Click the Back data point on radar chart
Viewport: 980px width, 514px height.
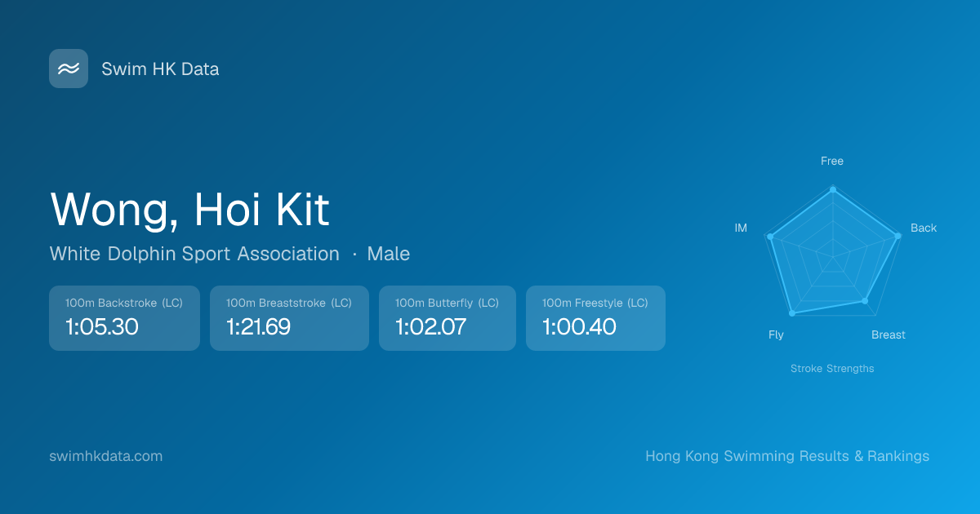898,236
